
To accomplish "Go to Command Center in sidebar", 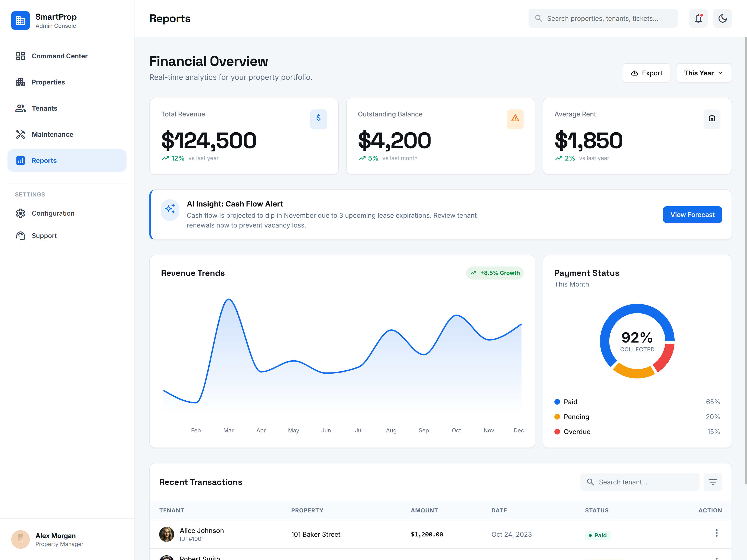I will (x=60, y=56).
